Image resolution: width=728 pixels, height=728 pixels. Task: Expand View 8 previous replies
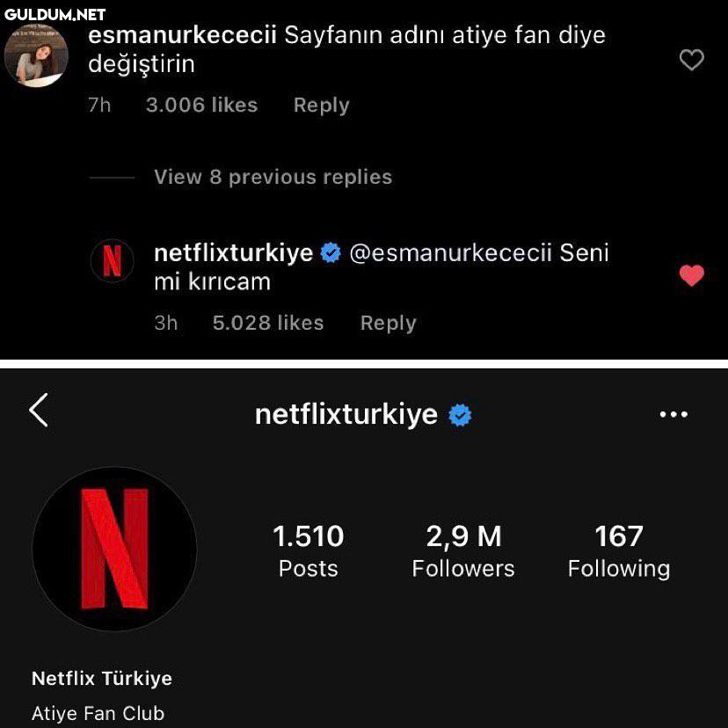point(273,177)
